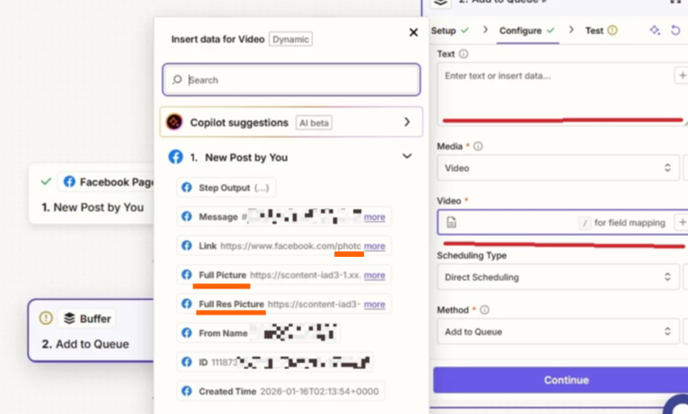Click the Text input area
Image resolution: width=688 pixels, height=414 pixels.
coord(558,90)
